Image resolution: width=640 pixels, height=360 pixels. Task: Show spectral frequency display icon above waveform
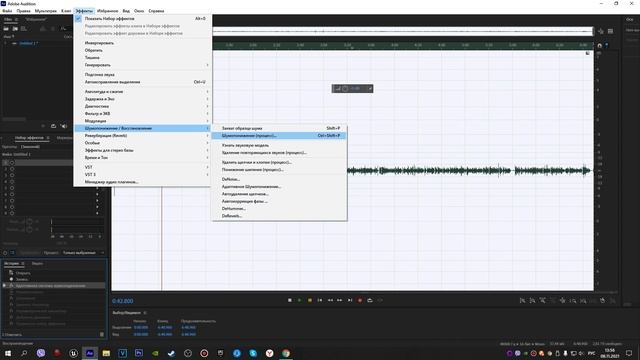(x=601, y=31)
